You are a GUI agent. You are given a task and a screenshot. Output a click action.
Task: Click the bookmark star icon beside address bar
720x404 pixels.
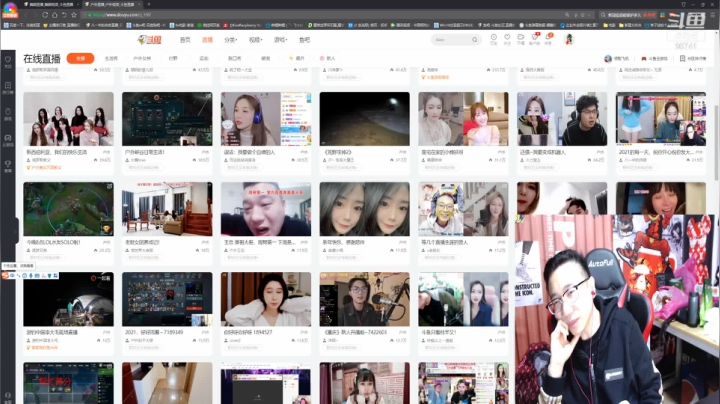tap(74, 15)
